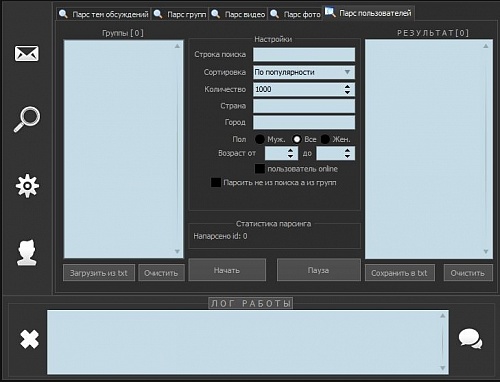Click the Группы list scrollbar up arrow

(x=177, y=46)
